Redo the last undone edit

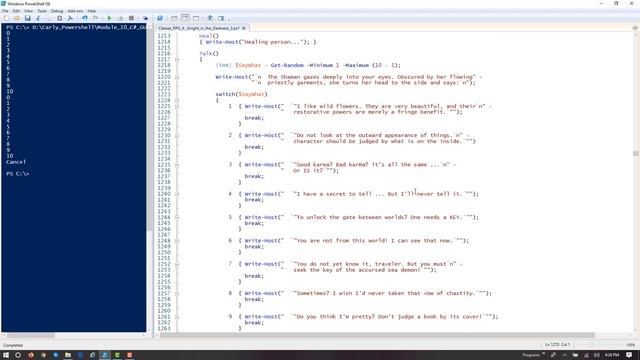95,18
